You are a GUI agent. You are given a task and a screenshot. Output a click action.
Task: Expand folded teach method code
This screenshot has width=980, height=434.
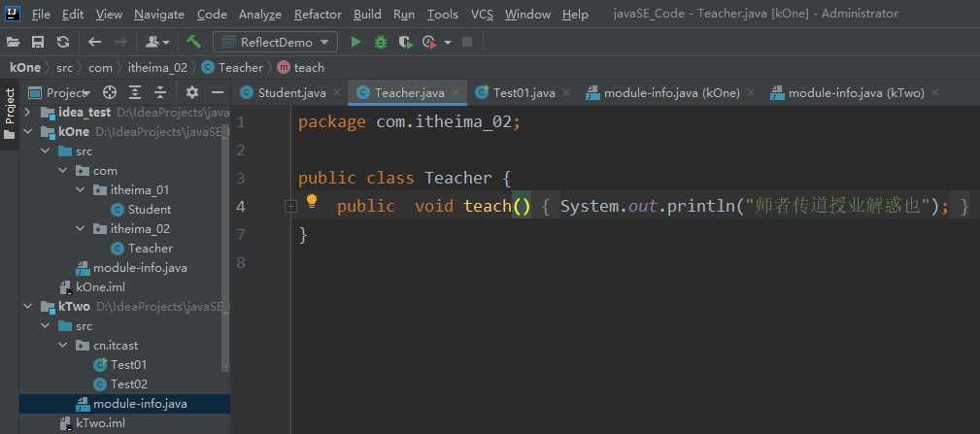(290, 206)
